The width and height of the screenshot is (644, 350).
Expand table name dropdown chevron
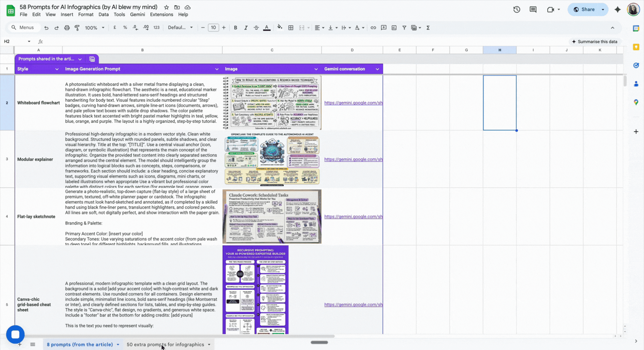click(80, 59)
